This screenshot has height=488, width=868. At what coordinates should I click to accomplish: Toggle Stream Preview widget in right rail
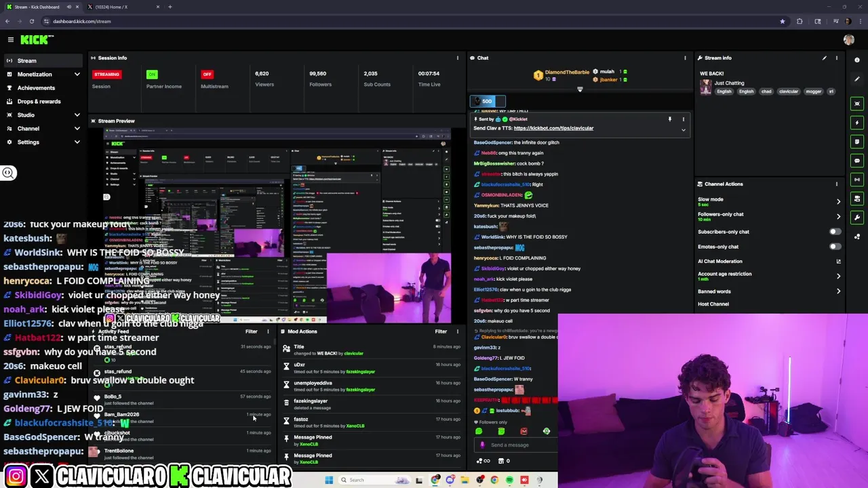point(857,104)
